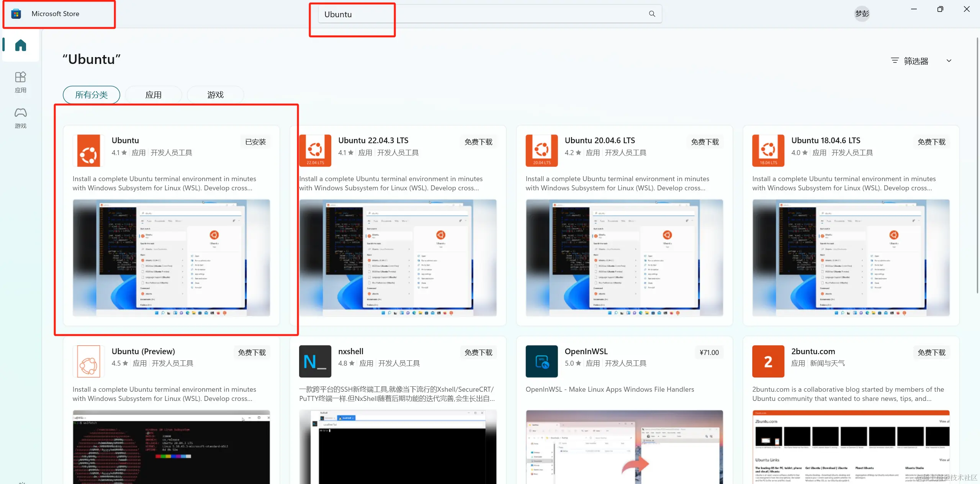The height and width of the screenshot is (484, 980).
Task: Click the OpenInWSL description text
Action: pos(610,389)
